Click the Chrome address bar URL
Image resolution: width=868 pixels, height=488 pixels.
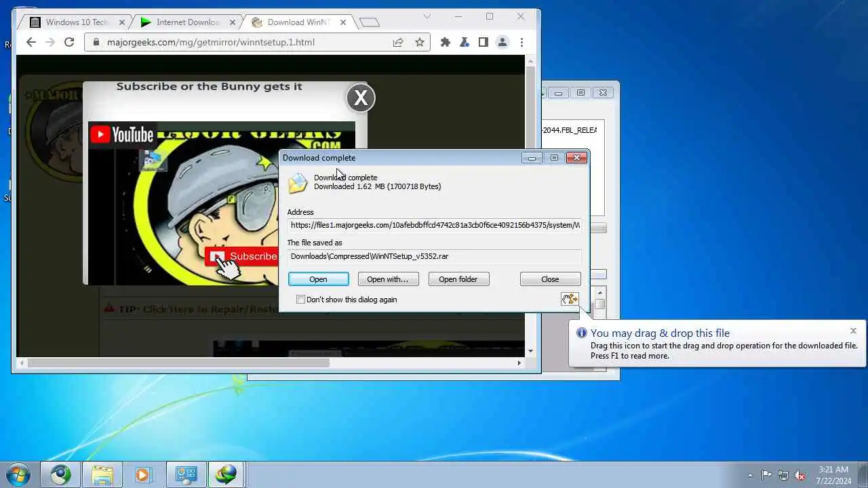coord(211,42)
